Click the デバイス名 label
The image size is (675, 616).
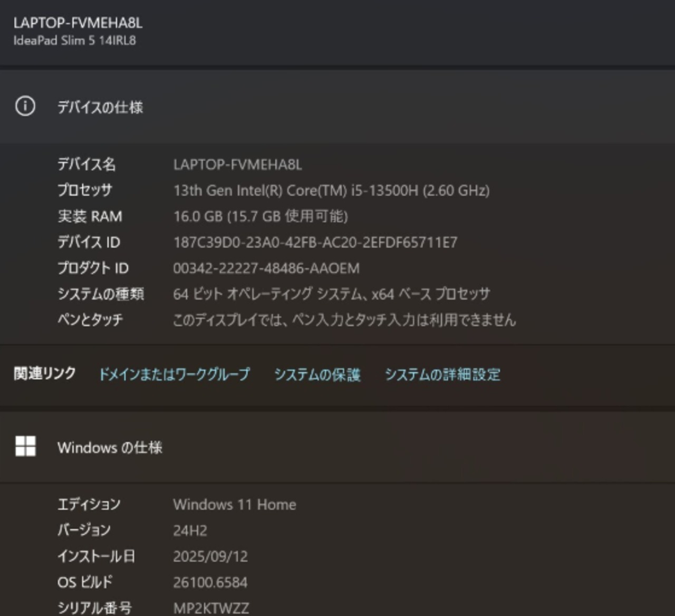[x=86, y=165]
